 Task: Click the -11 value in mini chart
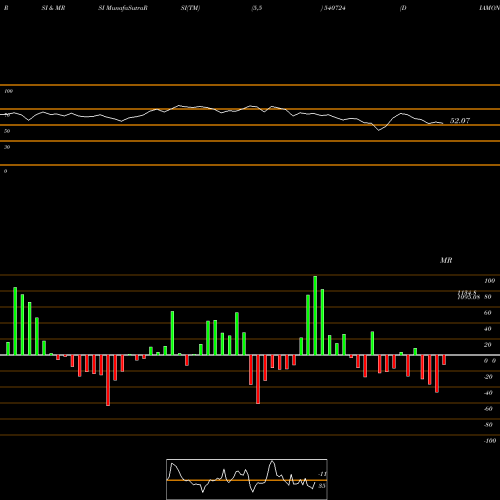click(x=322, y=474)
